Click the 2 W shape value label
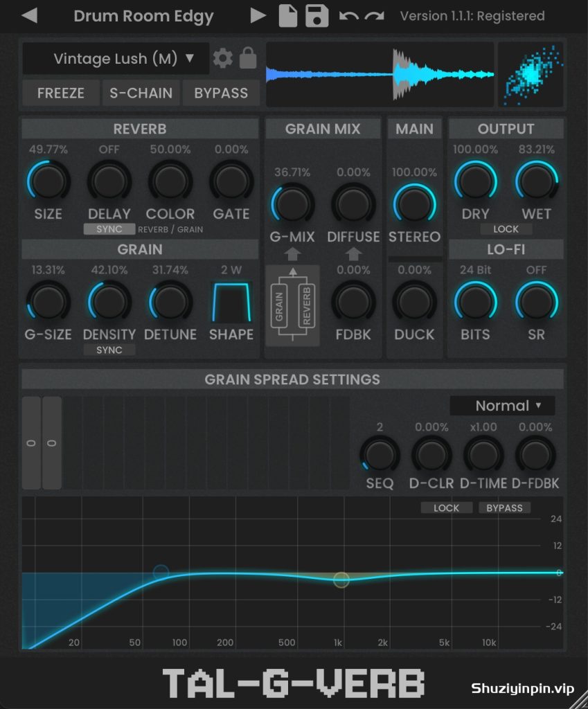588x709 pixels. 231,270
